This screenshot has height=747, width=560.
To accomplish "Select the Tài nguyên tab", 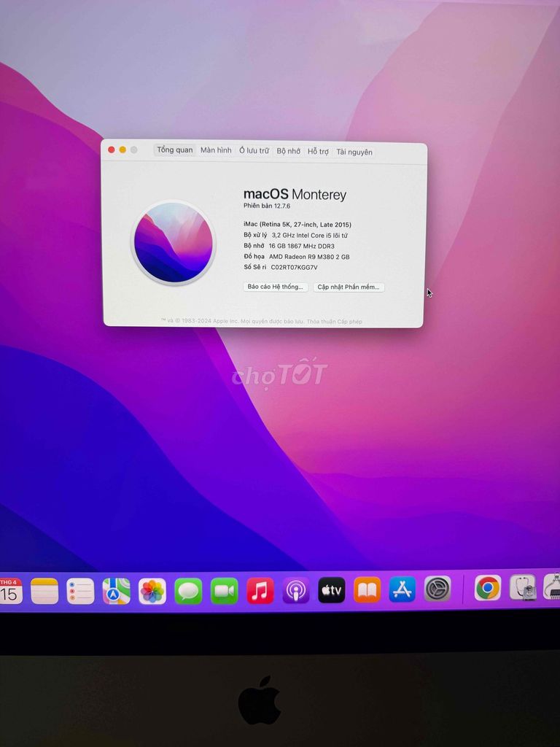I will coord(354,152).
